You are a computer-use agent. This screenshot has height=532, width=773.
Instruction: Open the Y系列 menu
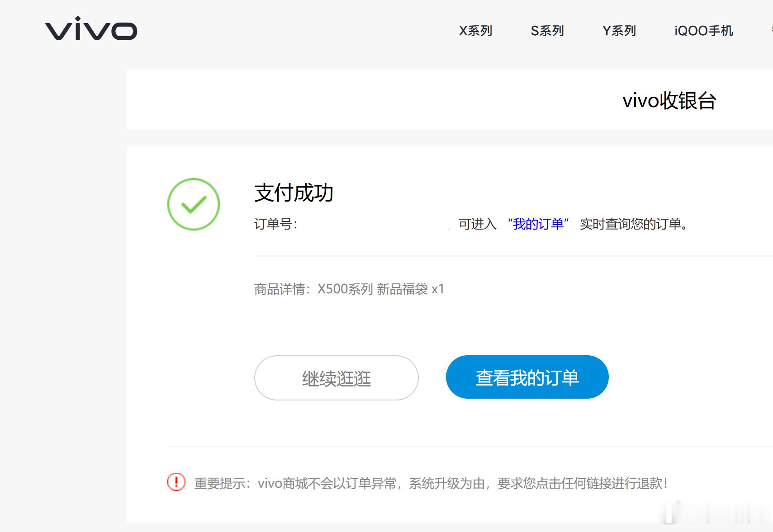(619, 31)
